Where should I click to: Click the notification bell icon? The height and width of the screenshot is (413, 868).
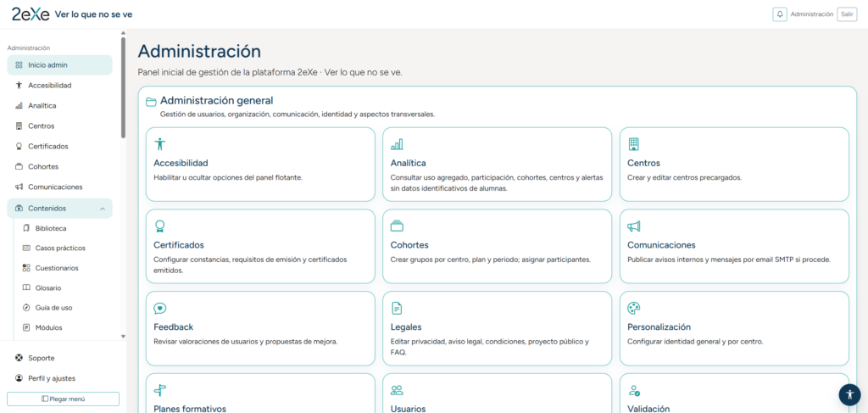point(780,14)
